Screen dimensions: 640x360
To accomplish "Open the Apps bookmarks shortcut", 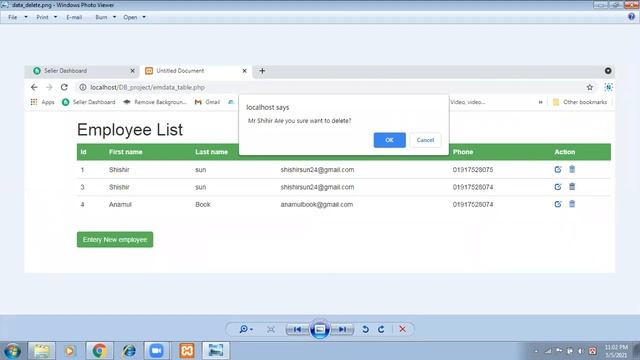I will coord(42,102).
